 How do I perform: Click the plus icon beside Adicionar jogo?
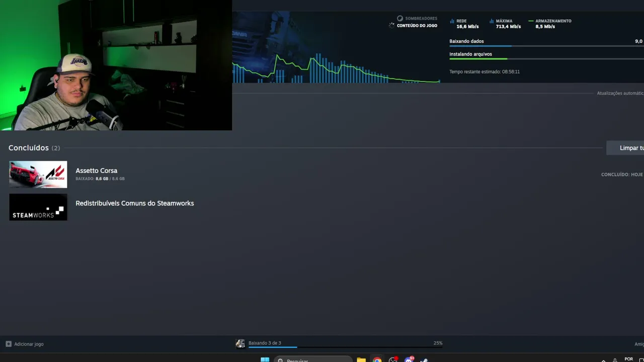click(9, 344)
